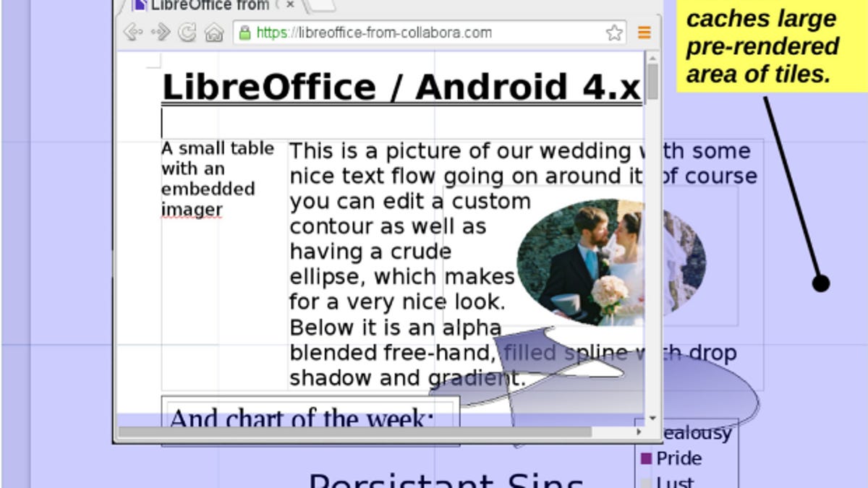The height and width of the screenshot is (488, 868).
Task: Click the "Lust" legend label
Action: click(675, 481)
